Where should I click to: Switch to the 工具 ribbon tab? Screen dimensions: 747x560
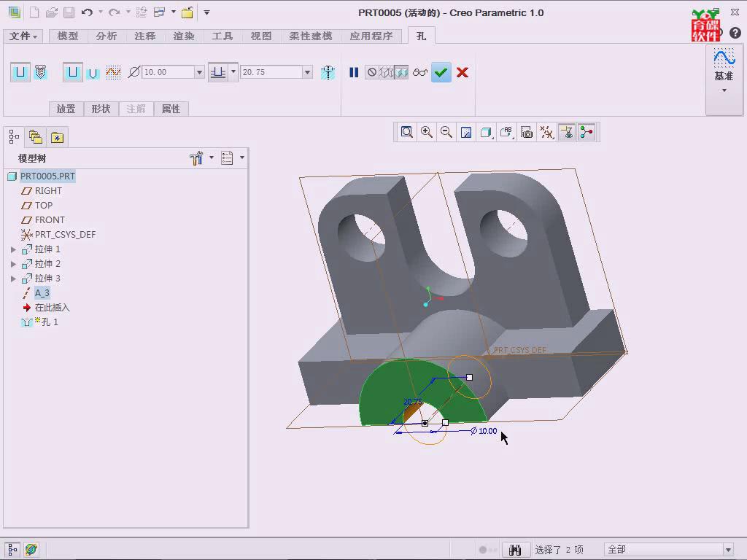click(x=222, y=36)
